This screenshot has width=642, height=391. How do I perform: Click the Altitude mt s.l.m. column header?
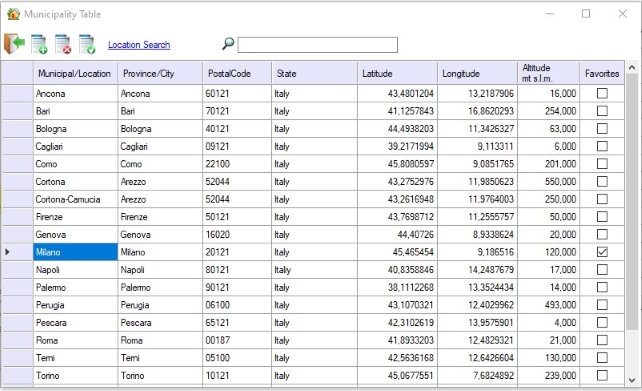(x=548, y=73)
